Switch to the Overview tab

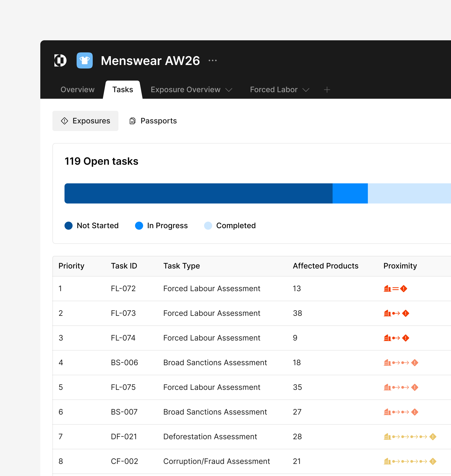pos(78,90)
